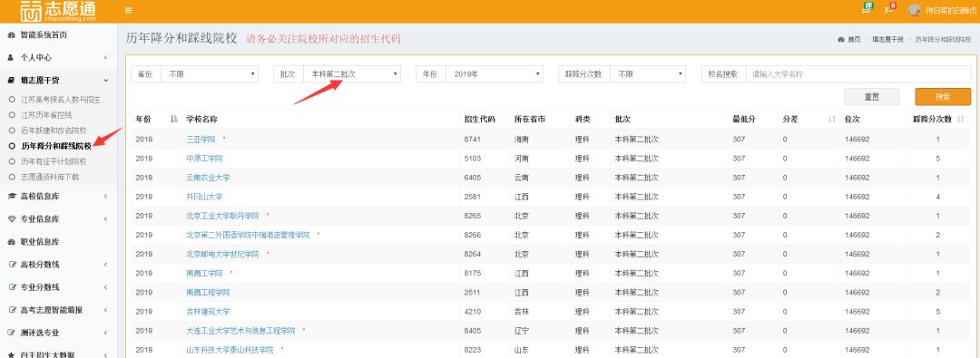The image size is (980, 358).
Task: Click the orange 搜索 button
Action: pyautogui.click(x=943, y=97)
